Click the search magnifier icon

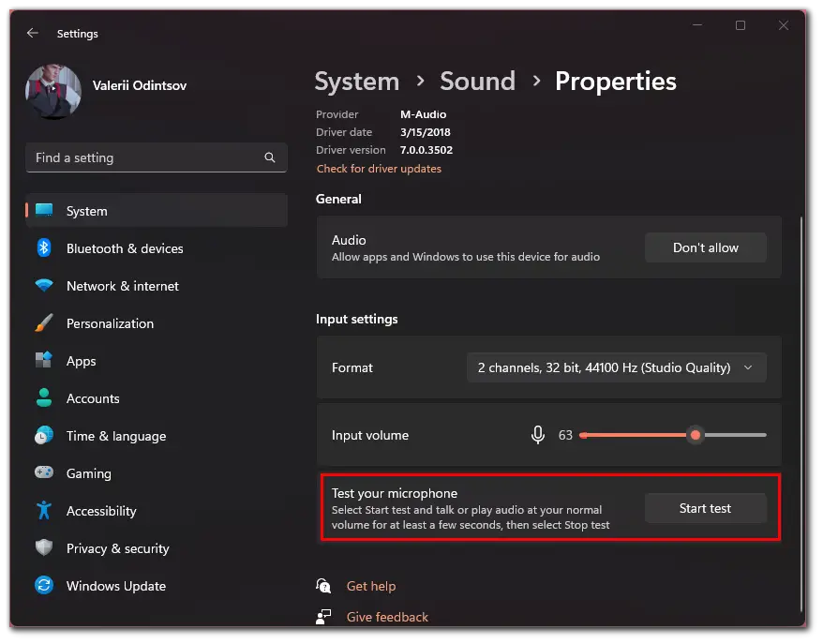tap(270, 157)
